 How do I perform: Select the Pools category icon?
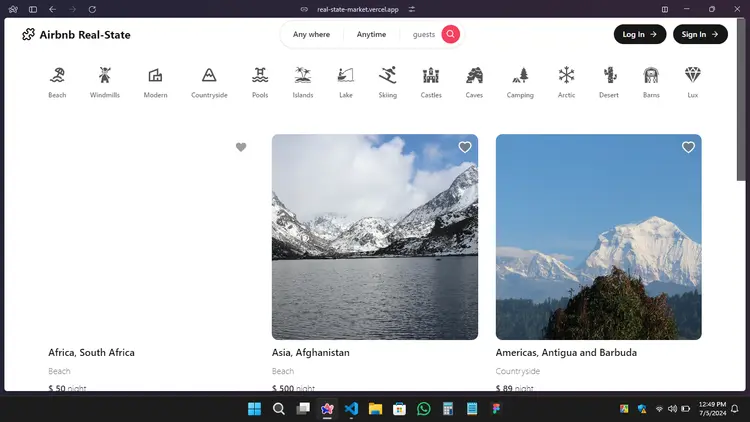coord(260,75)
